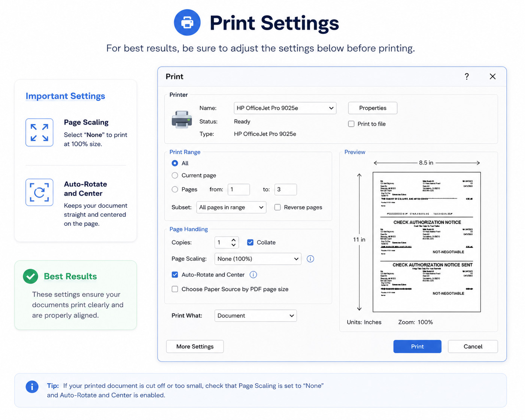Enable Choose Paper Source by PDF page size
Viewport: 525px width, 420px height.
click(175, 289)
